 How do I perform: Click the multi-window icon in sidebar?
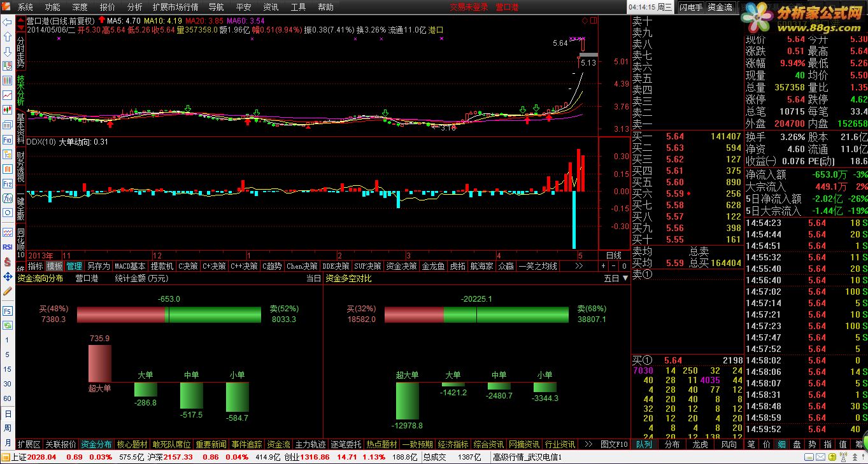click(7, 124)
